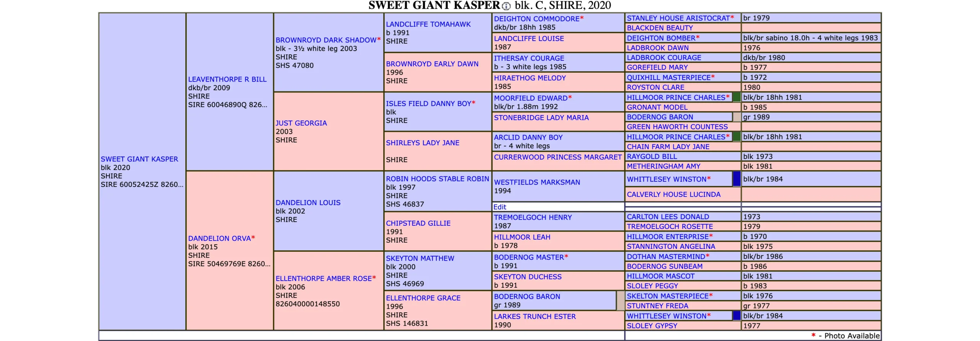Viewport: 980px width, 341px height.
Task: Follow the DANDELION LOUIS link
Action: [x=308, y=202]
